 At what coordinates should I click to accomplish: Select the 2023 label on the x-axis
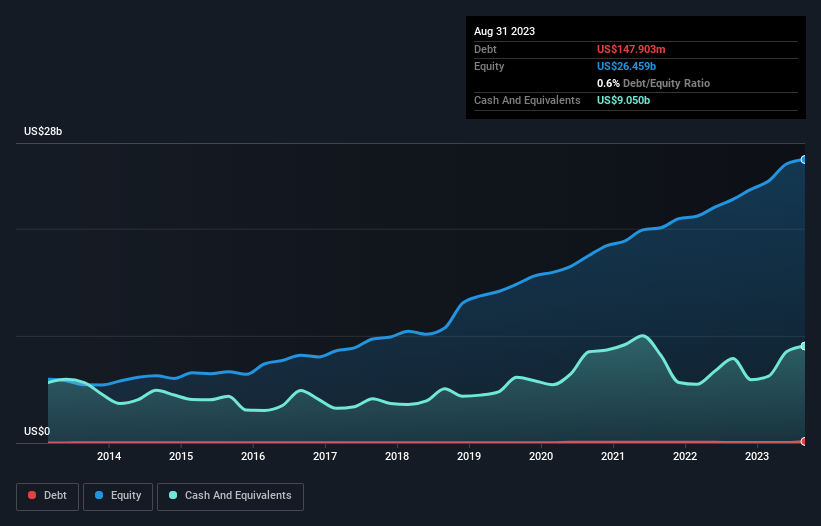click(757, 457)
